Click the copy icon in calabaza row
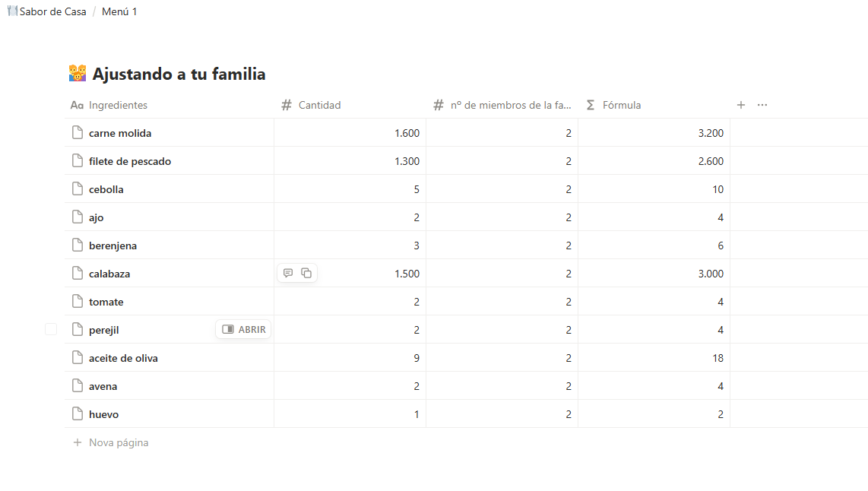Image resolution: width=868 pixels, height=491 pixels. coord(306,273)
